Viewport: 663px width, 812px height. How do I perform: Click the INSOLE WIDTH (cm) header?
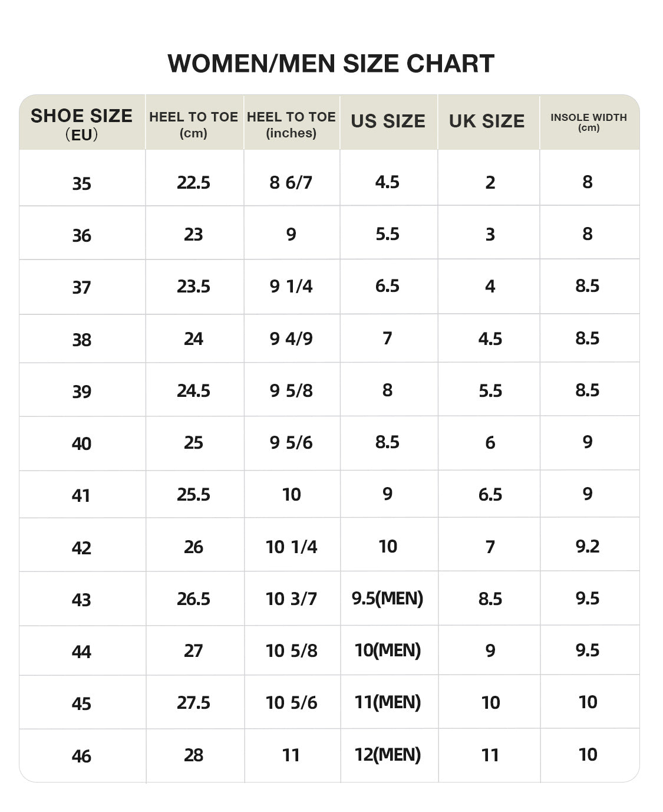click(589, 123)
